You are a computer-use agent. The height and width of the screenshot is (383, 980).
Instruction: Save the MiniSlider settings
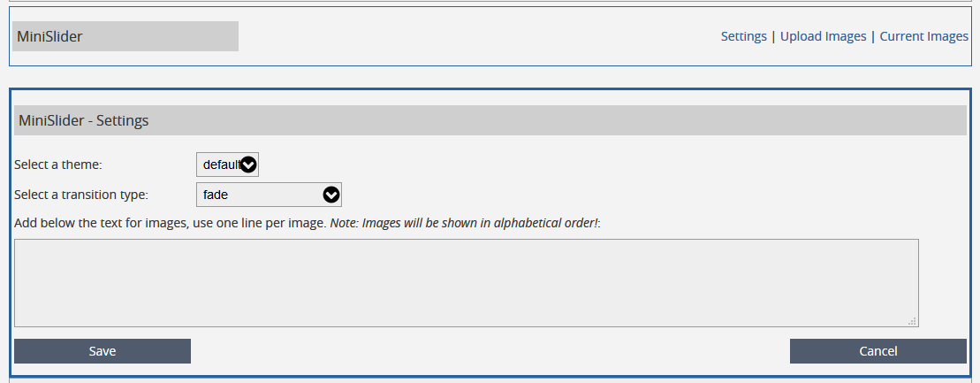point(103,351)
